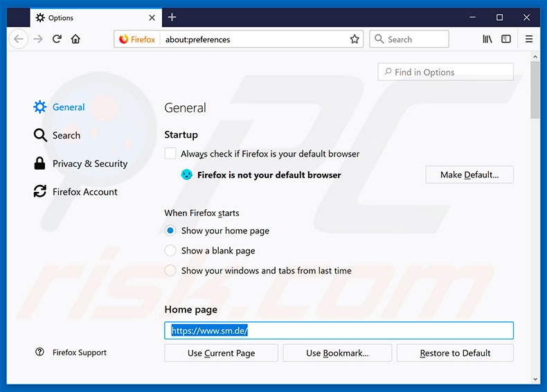Select Show a blank page option
The image size is (547, 392).
point(170,250)
